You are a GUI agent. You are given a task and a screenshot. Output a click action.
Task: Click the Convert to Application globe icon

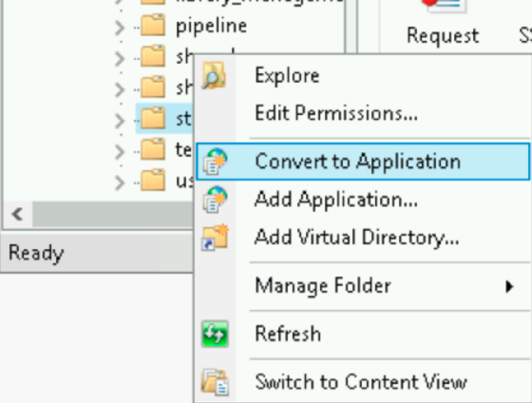pos(215,162)
